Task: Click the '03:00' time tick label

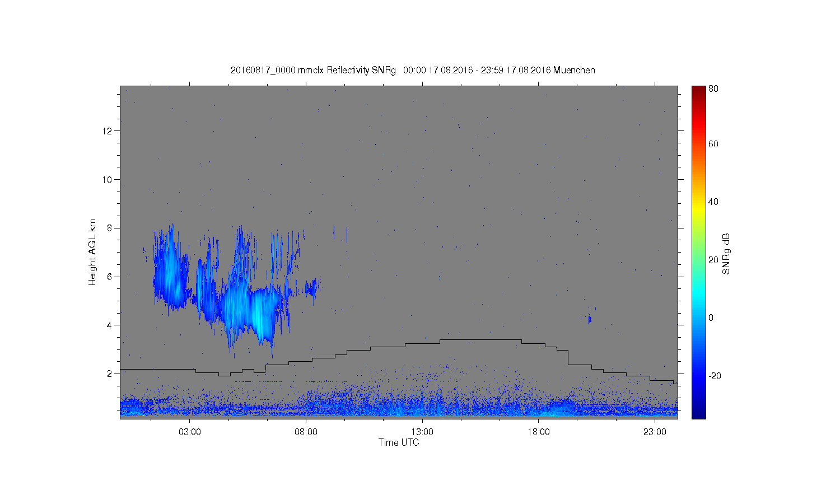Action: (190, 432)
